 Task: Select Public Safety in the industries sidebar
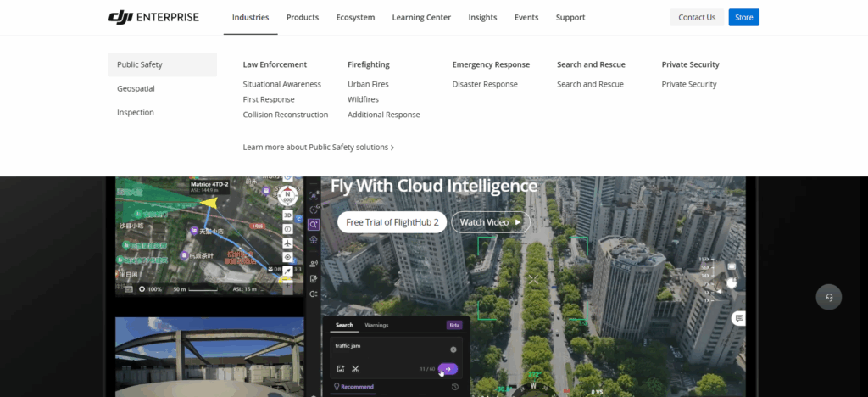(140, 64)
